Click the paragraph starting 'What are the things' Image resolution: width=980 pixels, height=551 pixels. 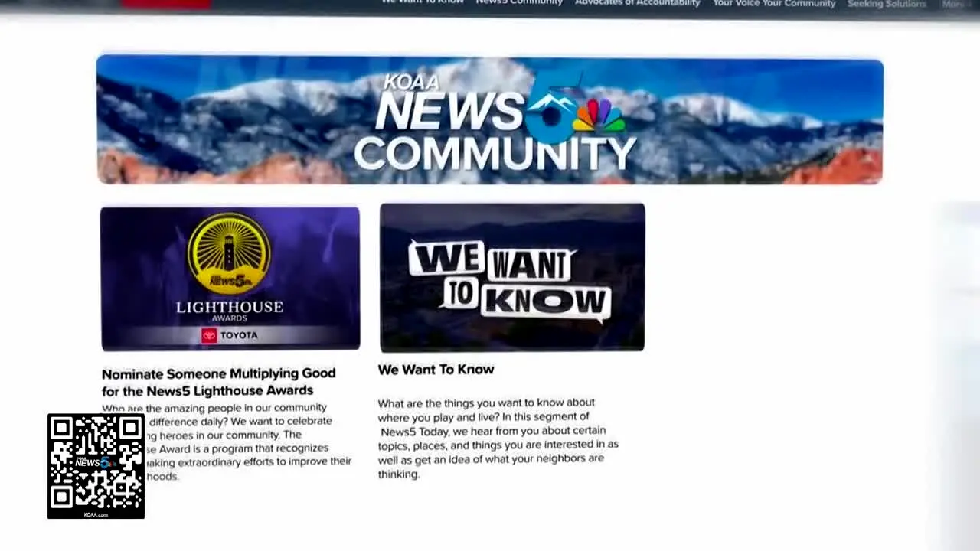point(498,438)
